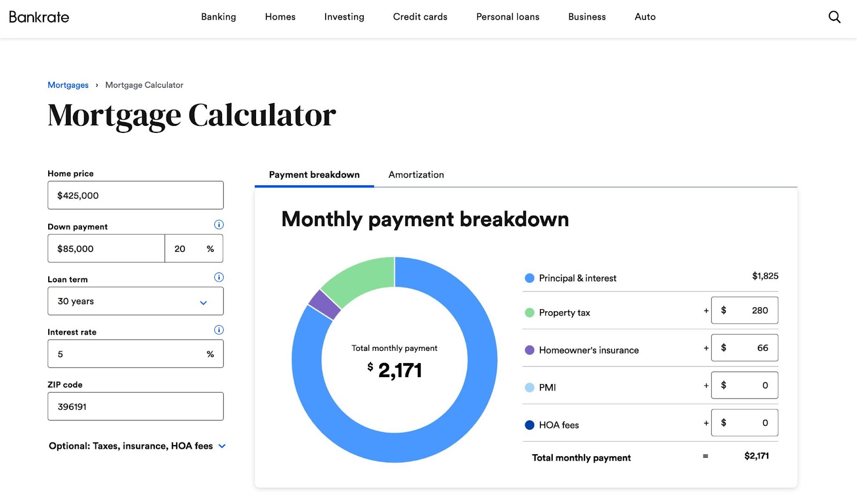Screen dimensions: 857x504
Task: View the Interest rate info tooltip
Action: pos(219,329)
